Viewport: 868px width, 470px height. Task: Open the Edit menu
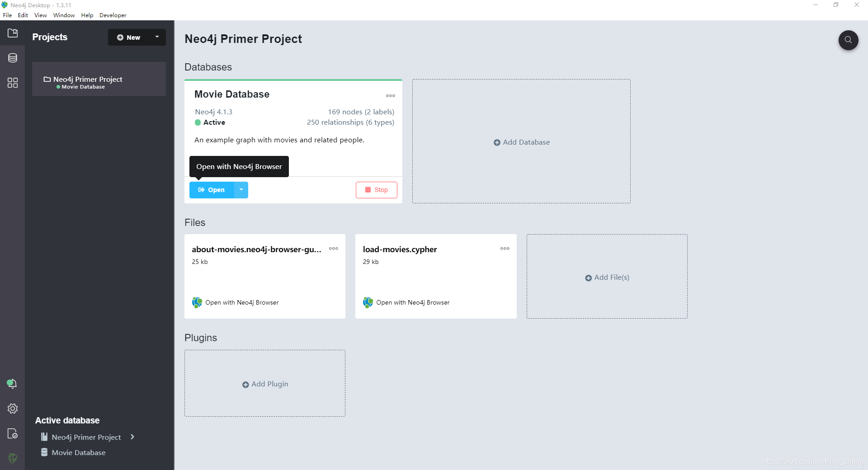(23, 15)
